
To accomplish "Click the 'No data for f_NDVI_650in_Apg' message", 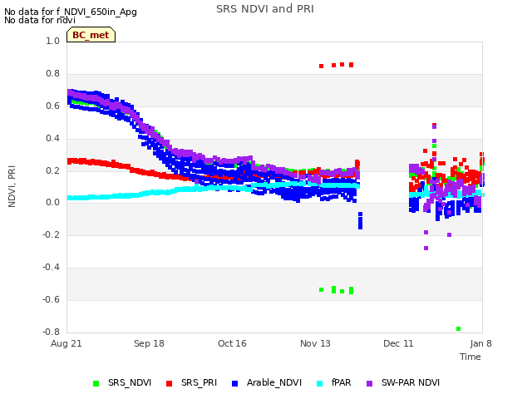I will pyautogui.click(x=71, y=12).
